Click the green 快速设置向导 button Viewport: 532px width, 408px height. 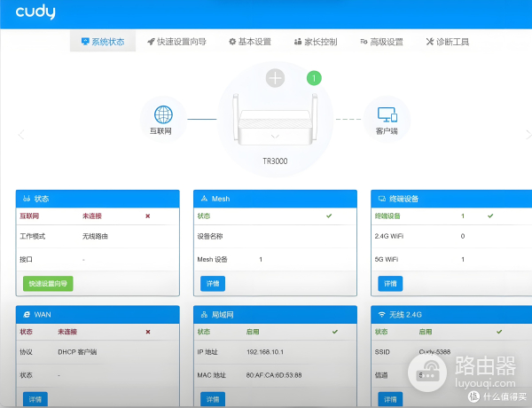click(48, 283)
